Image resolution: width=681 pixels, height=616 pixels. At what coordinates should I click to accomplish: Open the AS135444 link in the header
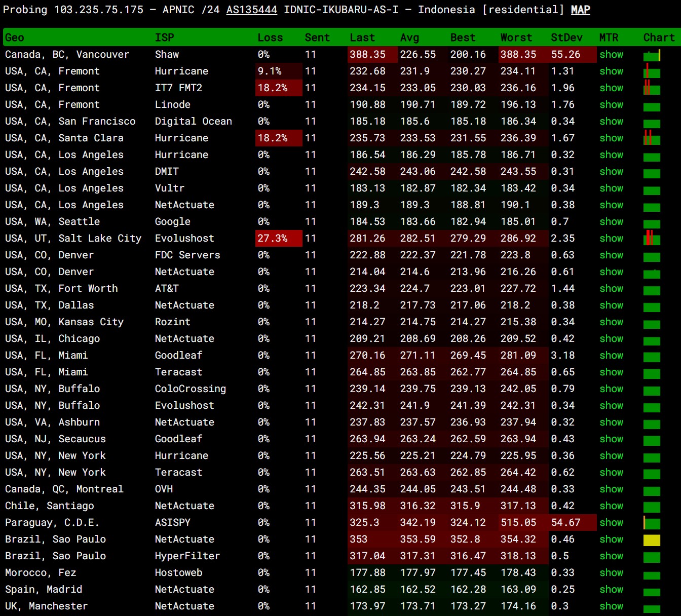(x=251, y=10)
